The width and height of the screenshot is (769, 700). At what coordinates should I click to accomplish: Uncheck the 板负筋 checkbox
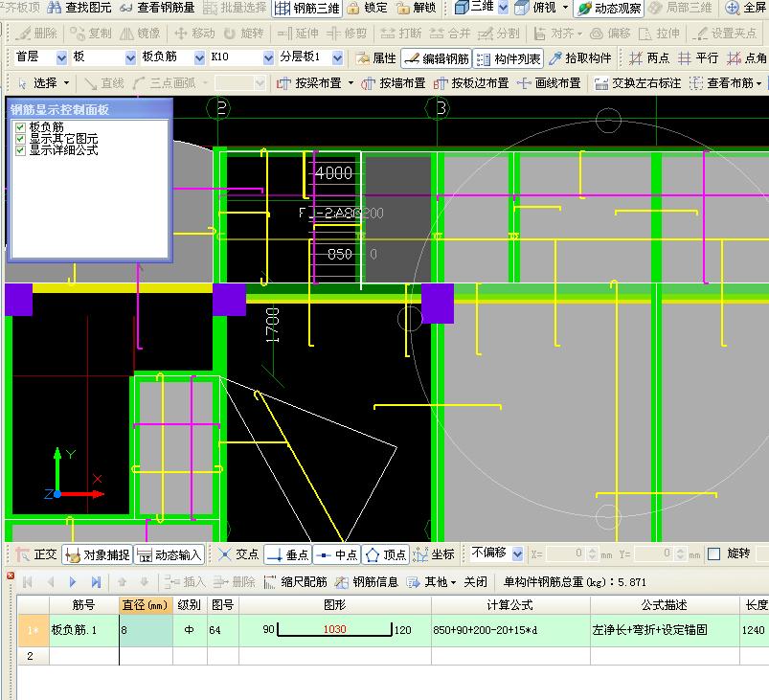point(20,126)
